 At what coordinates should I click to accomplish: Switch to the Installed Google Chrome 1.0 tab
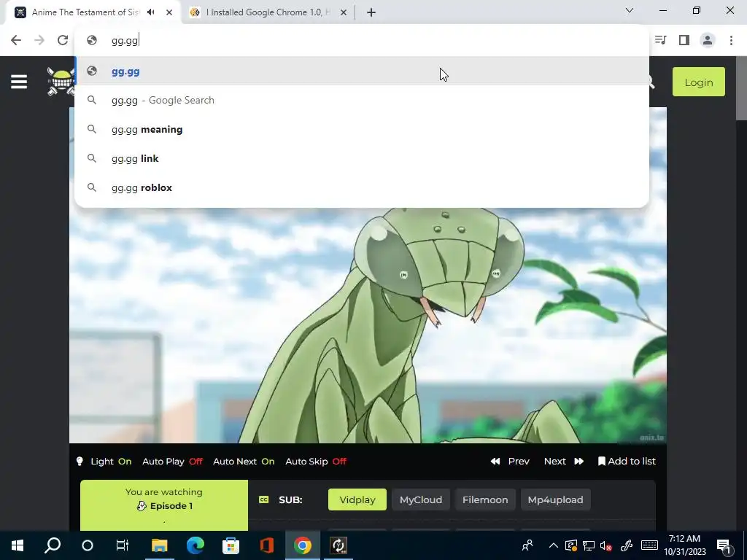click(x=268, y=12)
